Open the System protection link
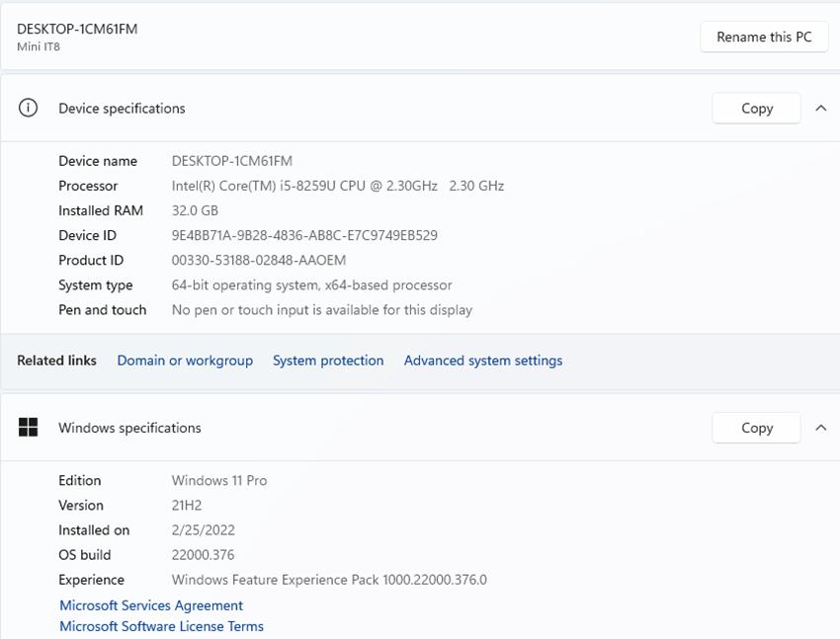This screenshot has width=840, height=639. [x=328, y=360]
